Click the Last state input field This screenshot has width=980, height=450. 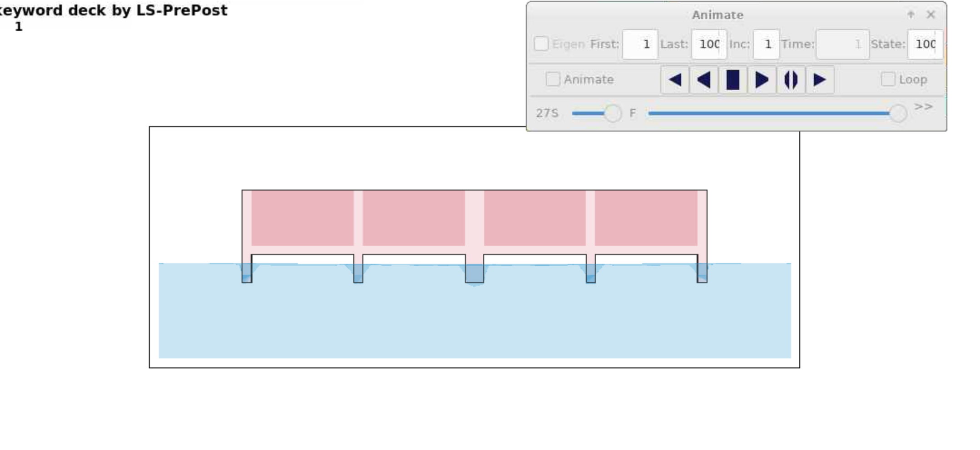point(709,44)
